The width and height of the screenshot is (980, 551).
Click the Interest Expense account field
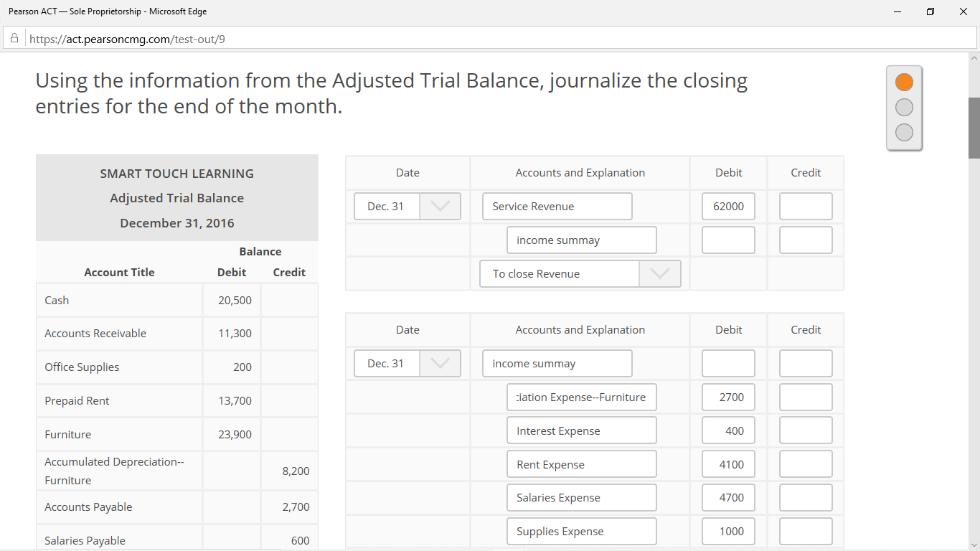click(x=581, y=430)
